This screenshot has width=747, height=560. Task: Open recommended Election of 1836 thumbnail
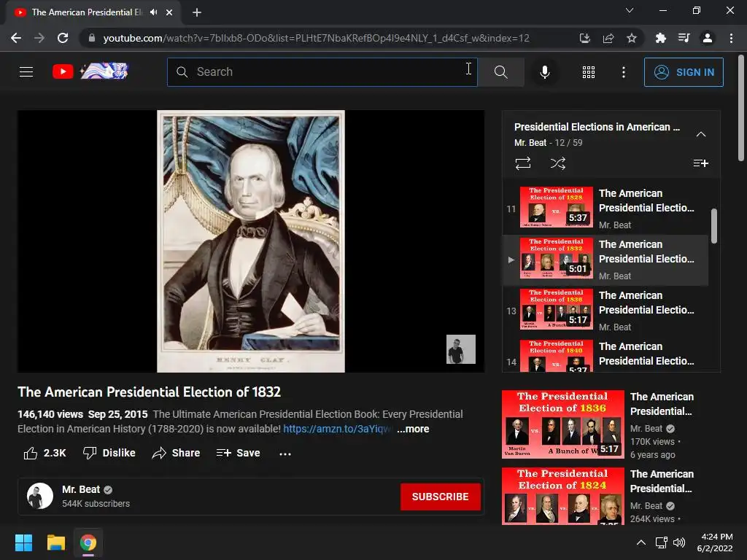(562, 424)
